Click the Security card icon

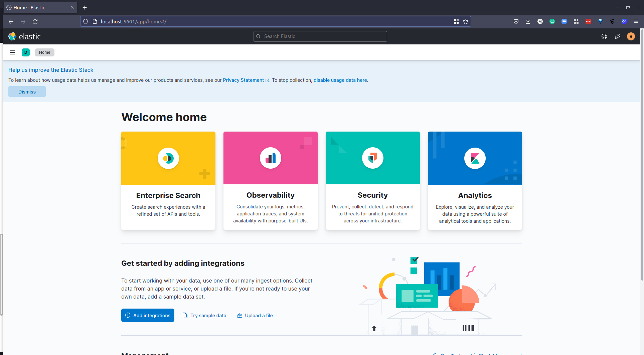tap(373, 158)
